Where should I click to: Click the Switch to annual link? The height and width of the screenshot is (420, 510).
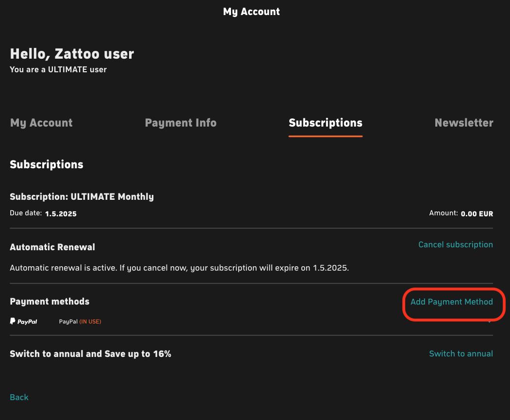461,354
